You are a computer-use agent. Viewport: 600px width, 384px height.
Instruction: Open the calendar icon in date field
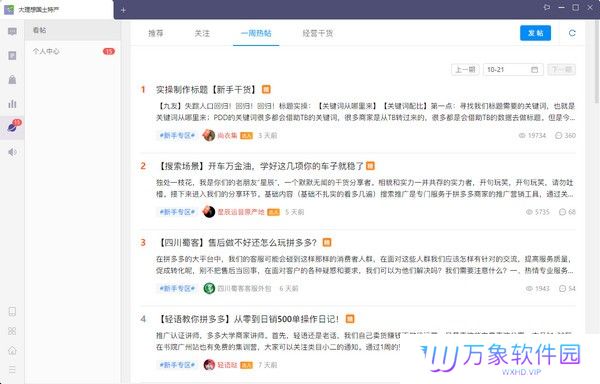[x=535, y=70]
